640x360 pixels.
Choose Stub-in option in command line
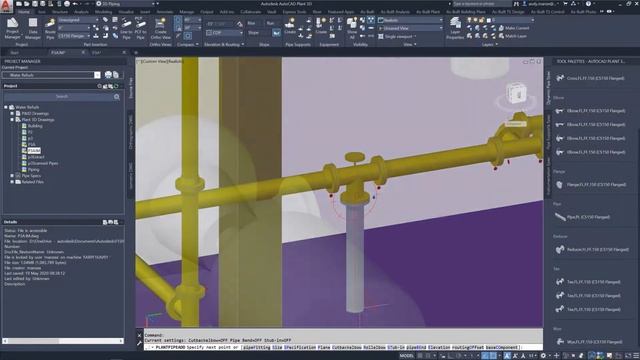click(x=396, y=347)
